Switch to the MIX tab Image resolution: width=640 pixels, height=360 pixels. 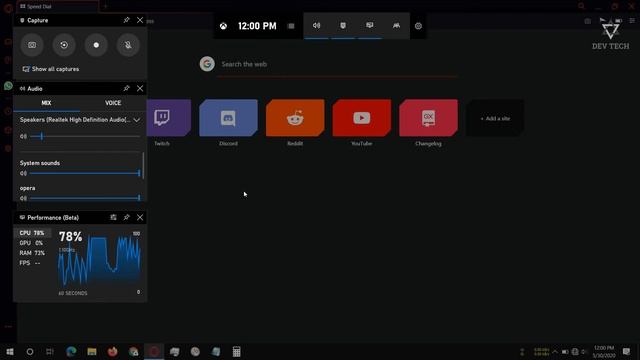[x=47, y=103]
